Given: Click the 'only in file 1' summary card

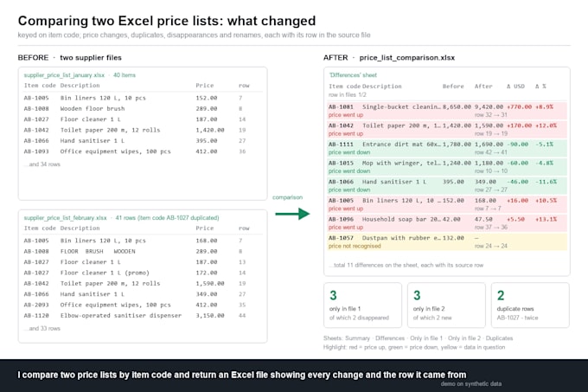Looking at the screenshot, I should 362,305.
